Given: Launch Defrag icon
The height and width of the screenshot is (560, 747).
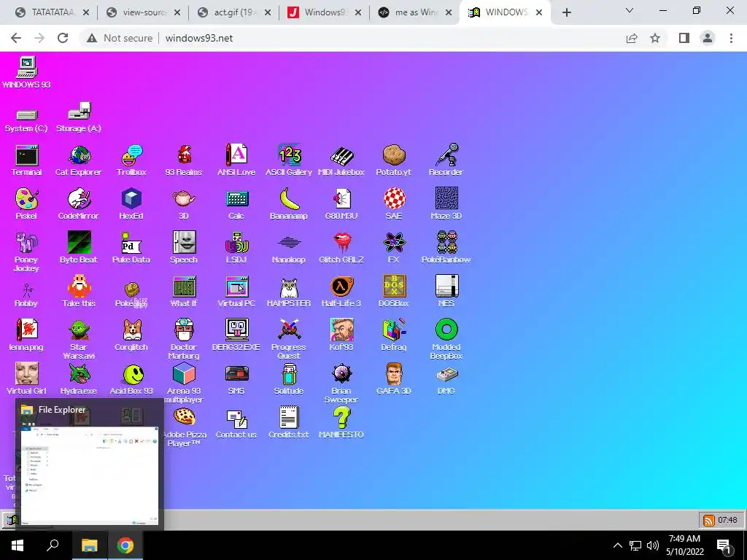Looking at the screenshot, I should pyautogui.click(x=393, y=335).
